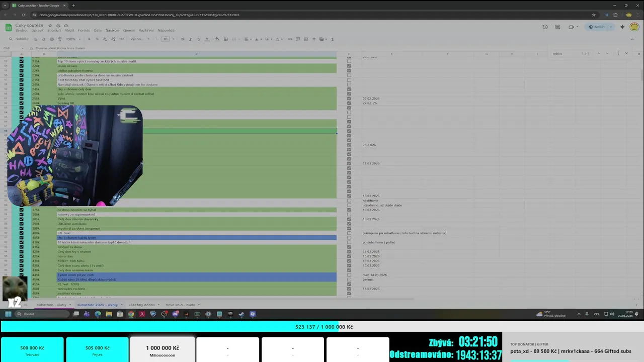The width and height of the screenshot is (644, 362).
Task: Click the font size field
Action: (x=165, y=39)
